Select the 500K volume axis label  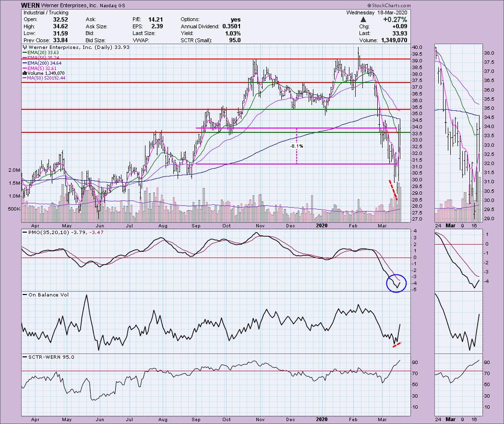pyautogui.click(x=14, y=209)
